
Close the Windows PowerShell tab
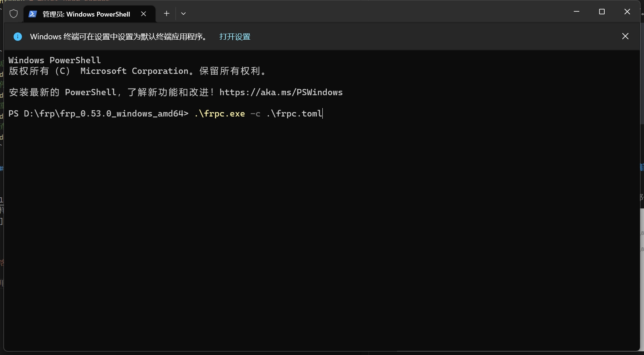pyautogui.click(x=144, y=14)
